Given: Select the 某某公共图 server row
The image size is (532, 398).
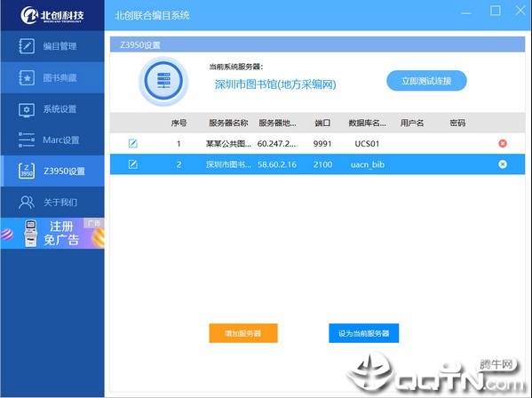Looking at the screenshot, I should pos(317,144).
